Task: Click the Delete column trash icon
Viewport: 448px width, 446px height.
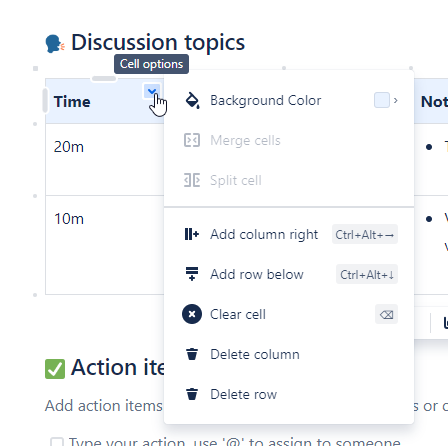Action: click(192, 354)
